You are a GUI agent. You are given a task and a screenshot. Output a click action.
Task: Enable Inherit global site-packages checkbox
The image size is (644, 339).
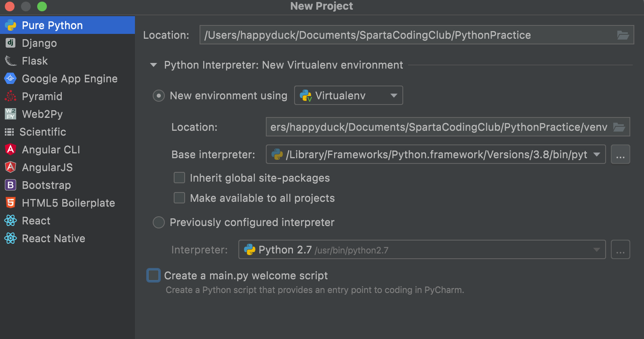[x=179, y=178]
